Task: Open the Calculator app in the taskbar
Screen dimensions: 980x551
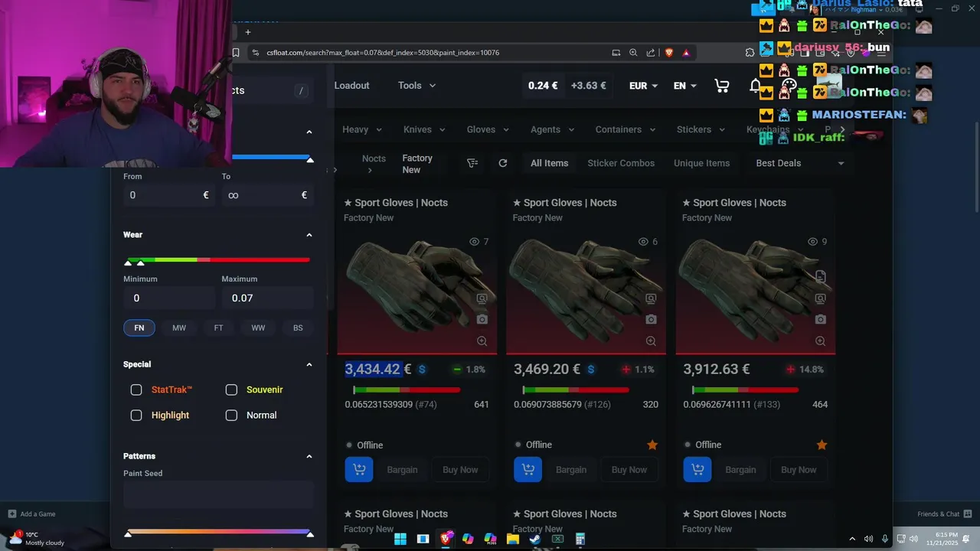Action: pos(580,539)
